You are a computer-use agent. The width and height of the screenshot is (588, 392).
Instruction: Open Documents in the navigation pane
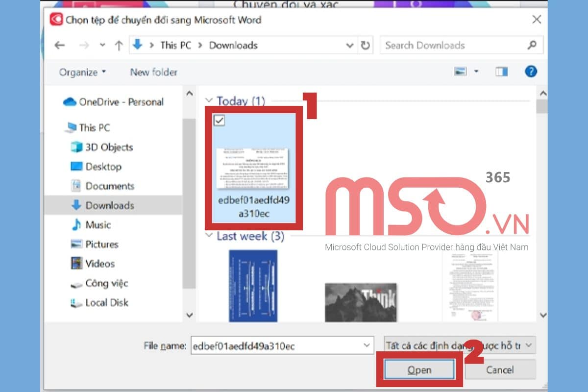102,186
